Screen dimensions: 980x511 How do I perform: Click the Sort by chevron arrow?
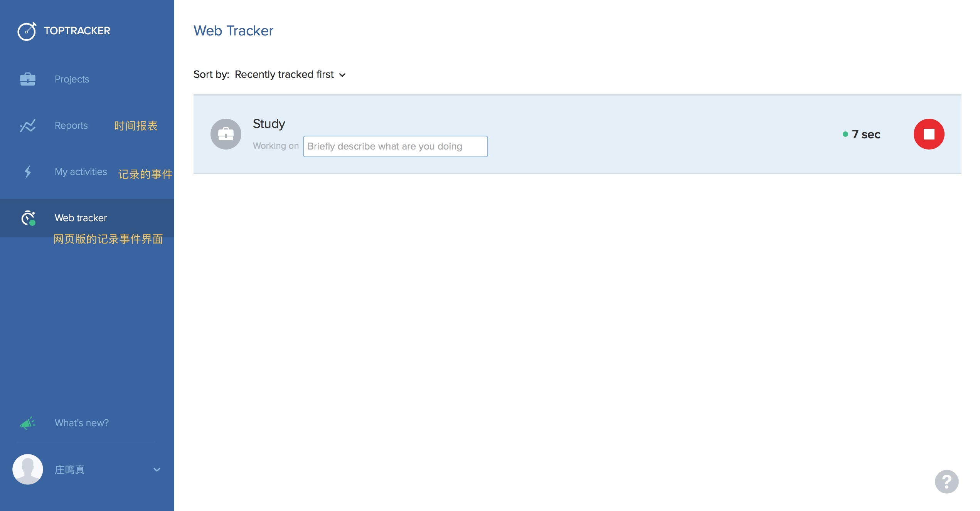(x=342, y=75)
